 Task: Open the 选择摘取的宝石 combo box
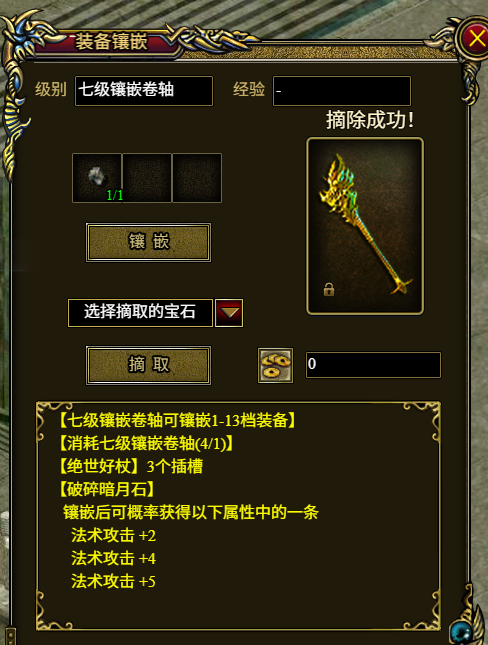(x=140, y=313)
